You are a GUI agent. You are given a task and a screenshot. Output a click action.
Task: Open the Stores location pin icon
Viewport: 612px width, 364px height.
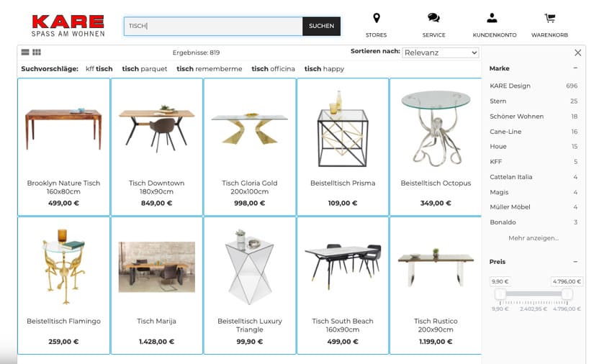pyautogui.click(x=377, y=18)
